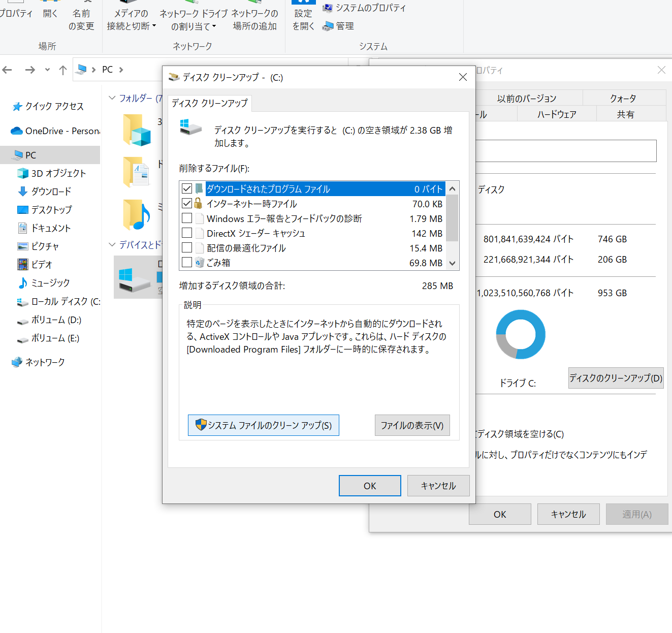The image size is (672, 633).
Task: Open the recent locations dropdown arrow
Action: (47, 70)
